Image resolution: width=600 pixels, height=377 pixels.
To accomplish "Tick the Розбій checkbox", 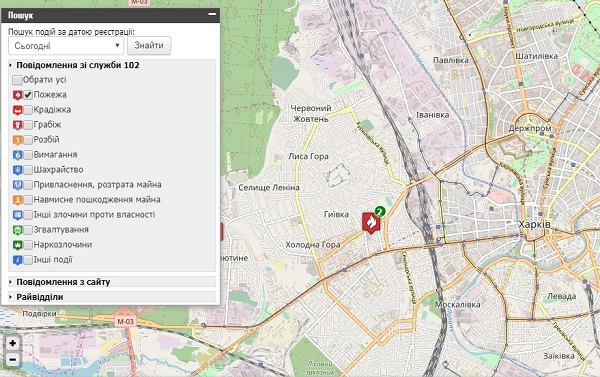I will point(28,140).
